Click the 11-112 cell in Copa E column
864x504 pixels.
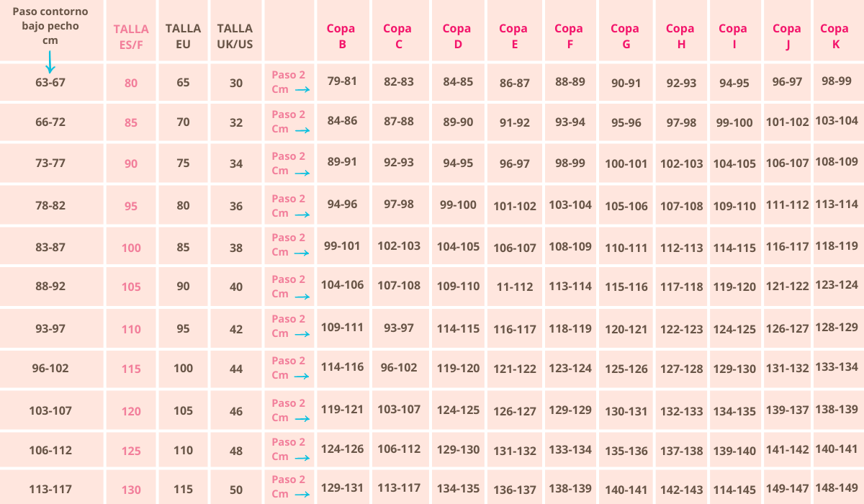[x=515, y=287]
